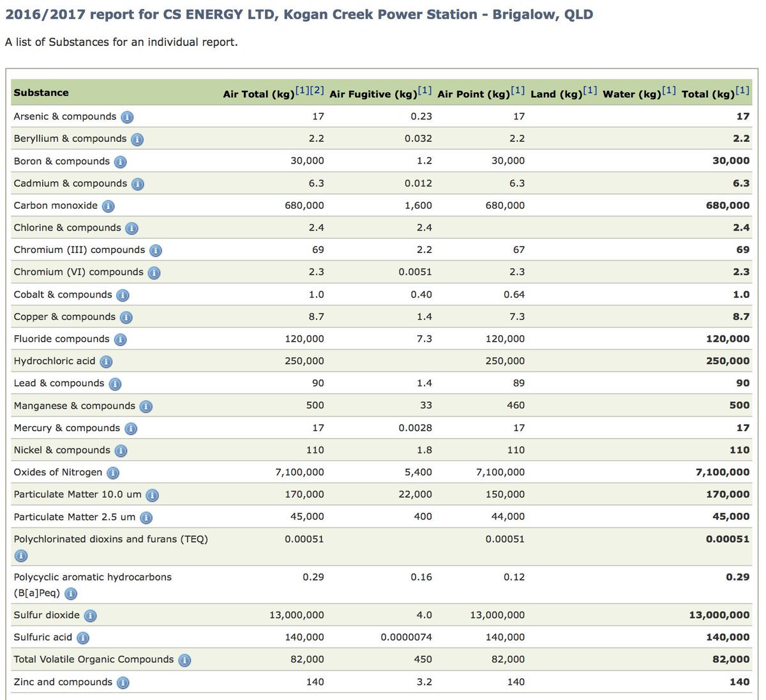Open info icon for Particulate Matter 2.5 um
This screenshot has width=766, height=700.
pyautogui.click(x=146, y=517)
